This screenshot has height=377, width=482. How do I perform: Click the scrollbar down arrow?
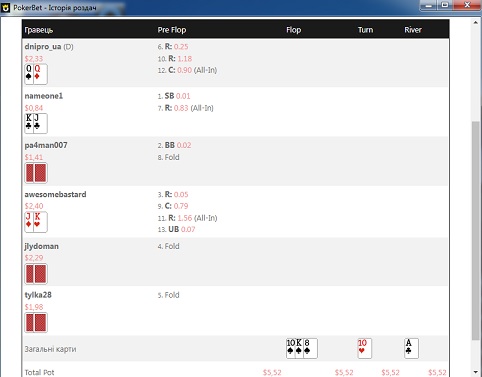click(x=476, y=372)
